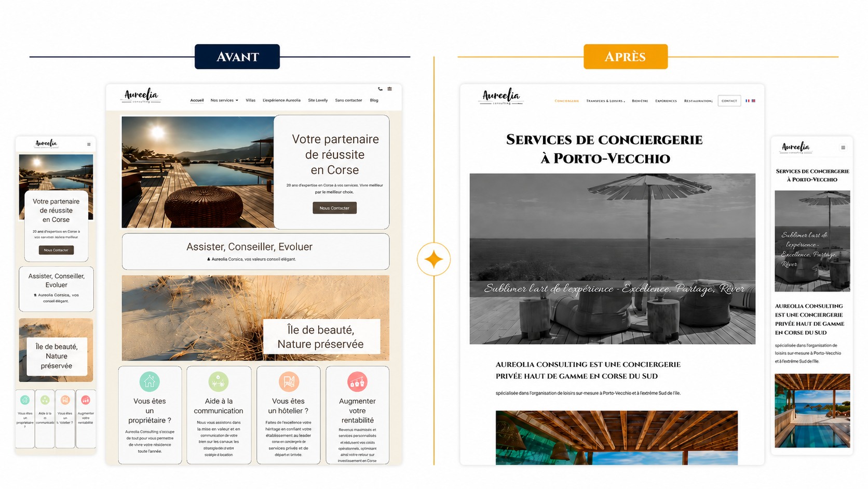The image size is (868, 489).
Task: Click the Aureelia logo in the Après mobile preview
Action: [x=796, y=148]
